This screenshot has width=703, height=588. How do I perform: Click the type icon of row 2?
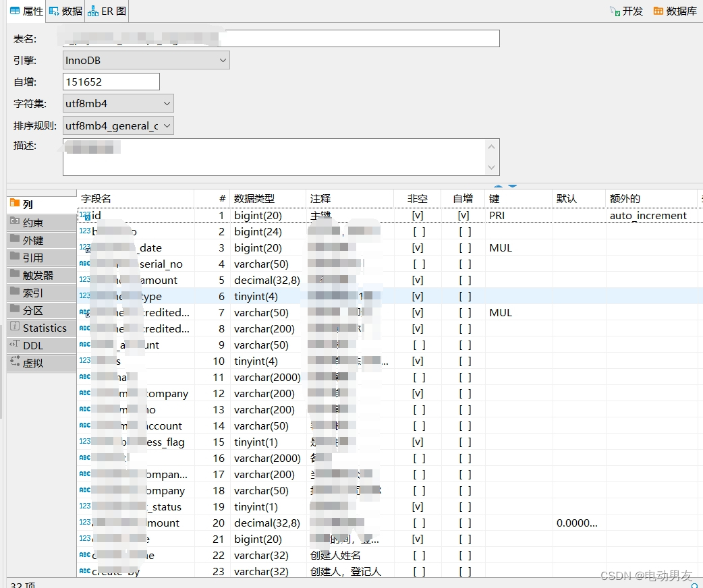[x=85, y=231]
